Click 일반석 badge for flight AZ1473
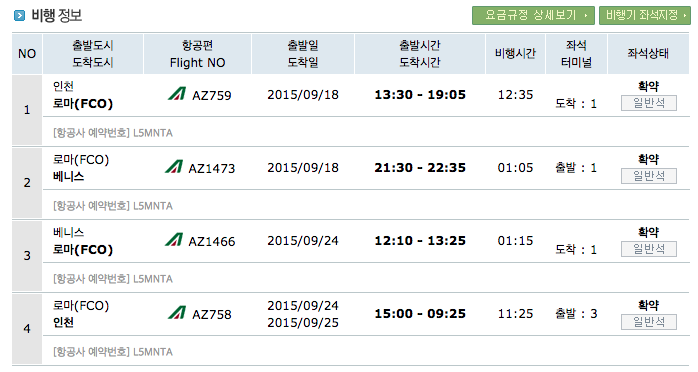Image resolution: width=698 pixels, height=372 pixels. (x=649, y=176)
